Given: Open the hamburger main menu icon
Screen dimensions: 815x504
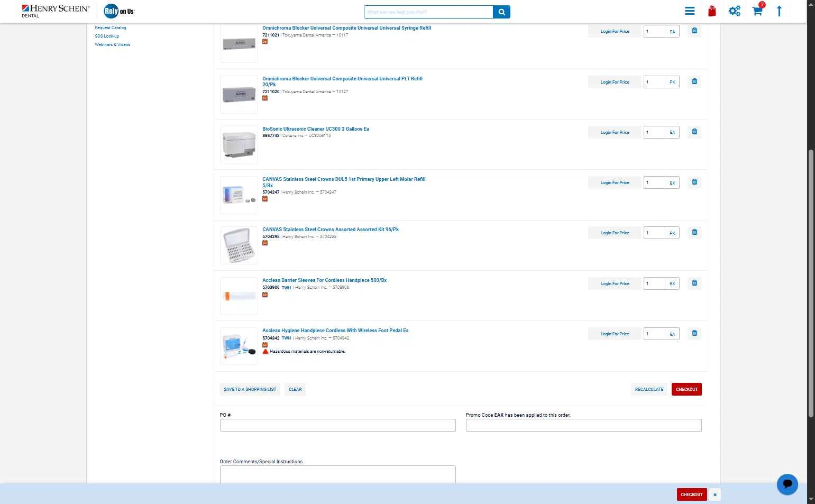Looking at the screenshot, I should click(690, 11).
